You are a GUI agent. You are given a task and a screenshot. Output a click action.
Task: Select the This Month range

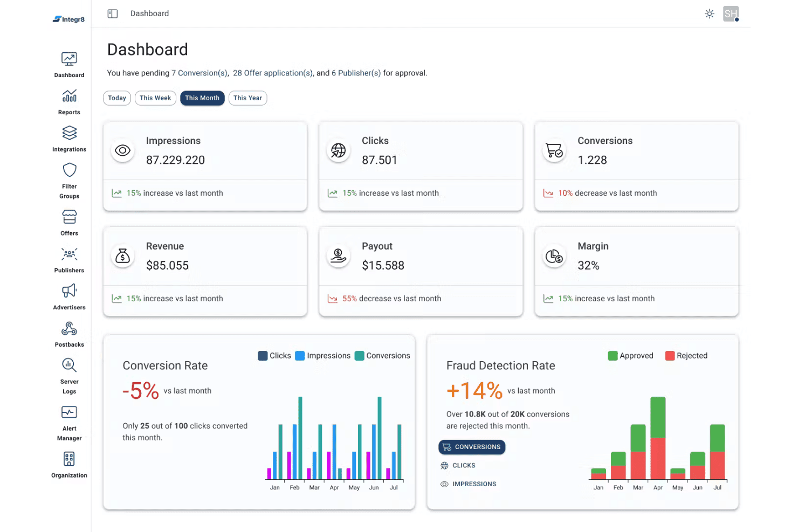coord(202,98)
